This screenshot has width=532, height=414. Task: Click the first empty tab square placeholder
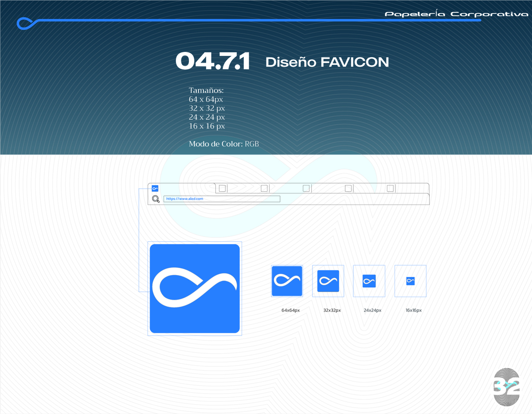[222, 189]
